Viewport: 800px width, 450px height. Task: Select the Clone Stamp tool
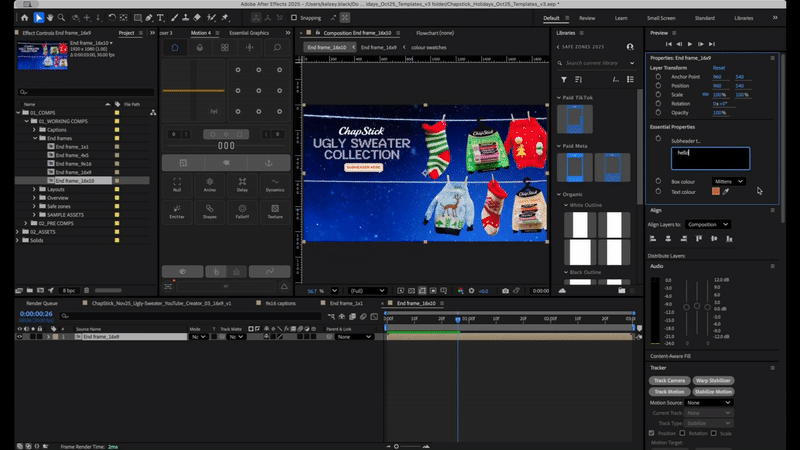click(x=186, y=18)
